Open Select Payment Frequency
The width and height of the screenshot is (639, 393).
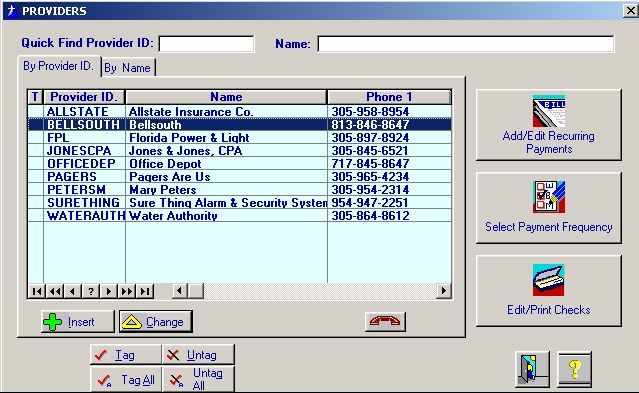[x=549, y=208]
